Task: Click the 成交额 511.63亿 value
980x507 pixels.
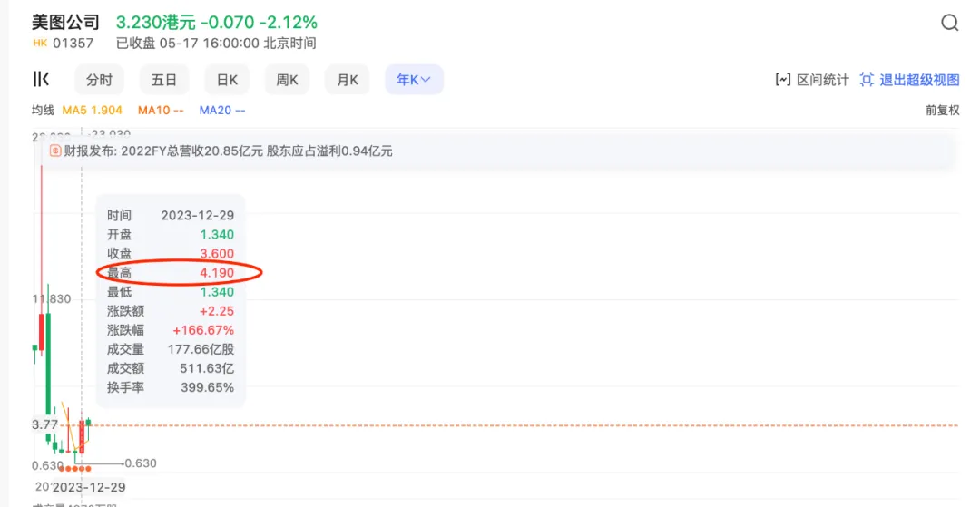Action: 207,368
